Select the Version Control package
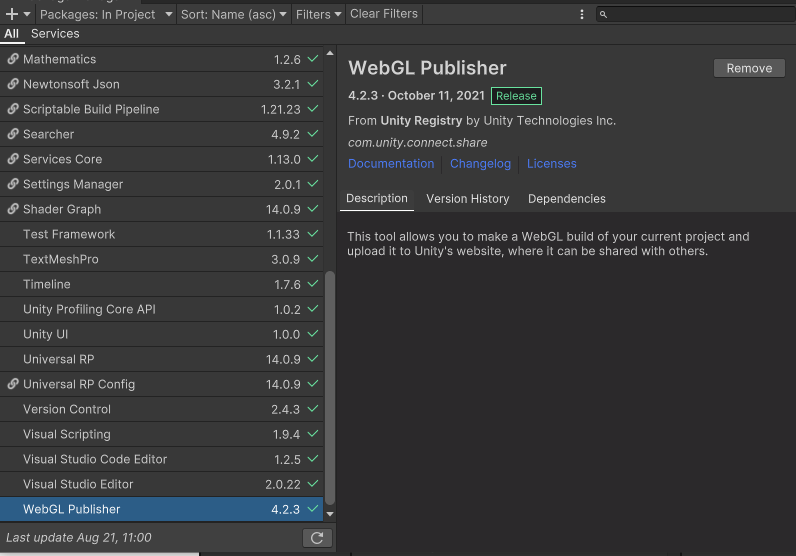 161,409
